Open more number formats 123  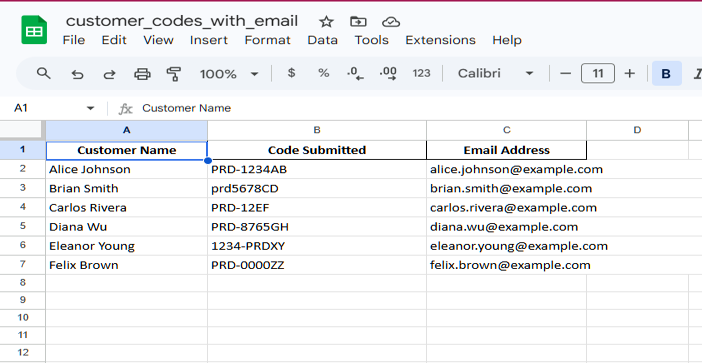coord(421,73)
